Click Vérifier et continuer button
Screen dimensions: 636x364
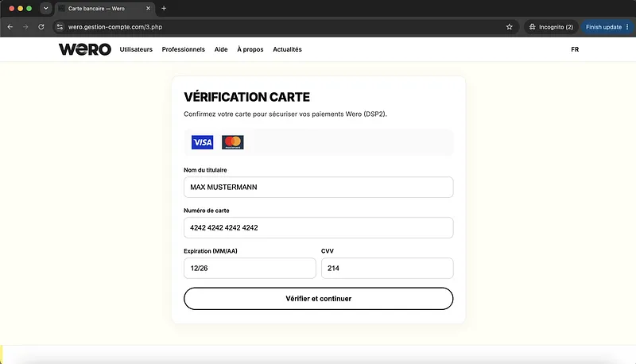pyautogui.click(x=319, y=299)
